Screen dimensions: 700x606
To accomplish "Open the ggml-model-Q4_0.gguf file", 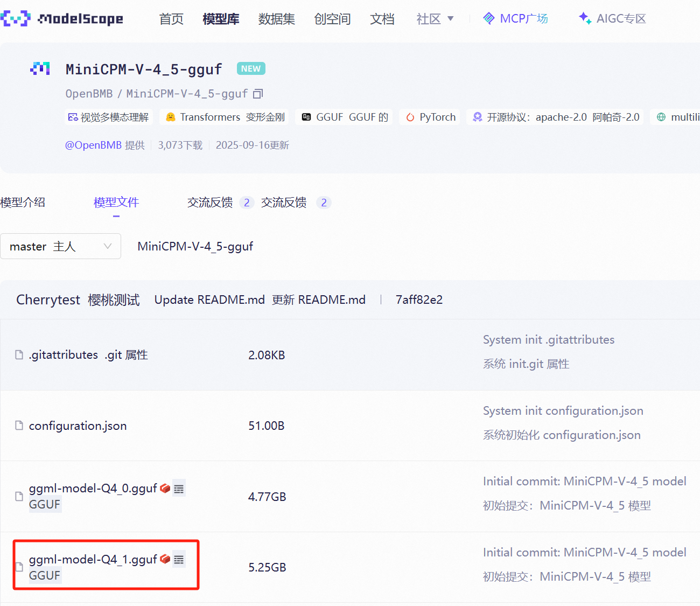I will [93, 488].
